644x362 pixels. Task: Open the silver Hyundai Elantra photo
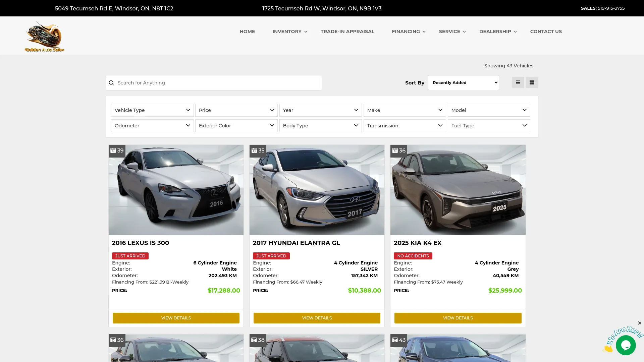click(317, 190)
